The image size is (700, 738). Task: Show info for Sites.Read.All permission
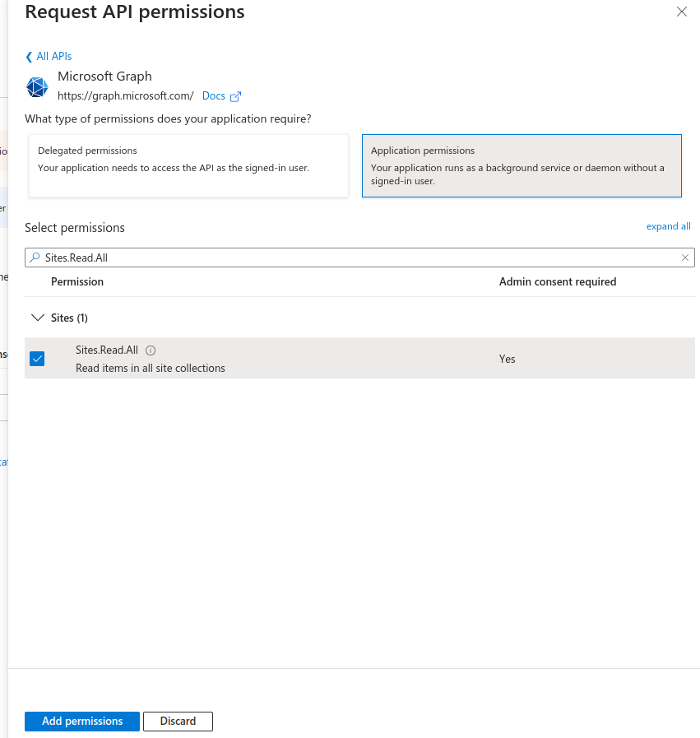[x=151, y=350]
